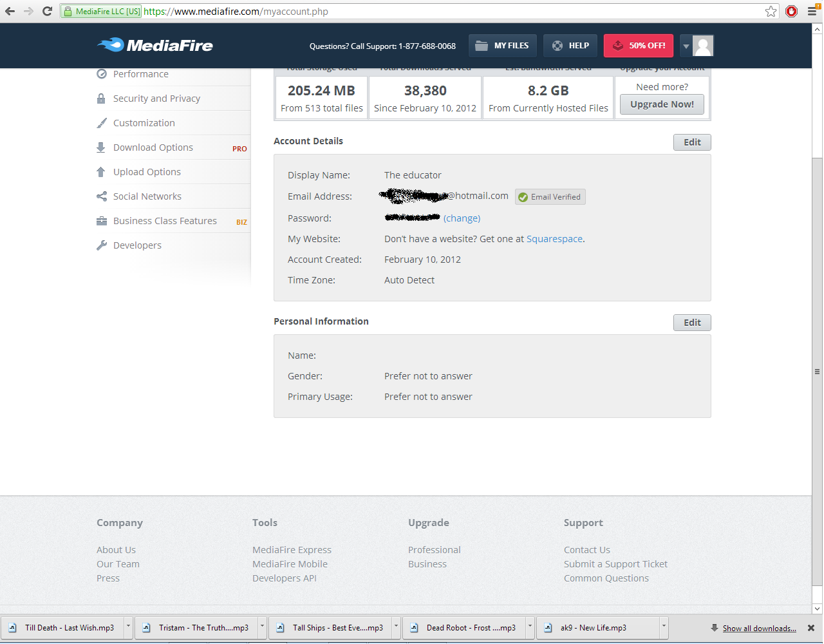Click the 50% OFF! promo button
Image resolution: width=824 pixels, height=644 pixels.
point(639,46)
